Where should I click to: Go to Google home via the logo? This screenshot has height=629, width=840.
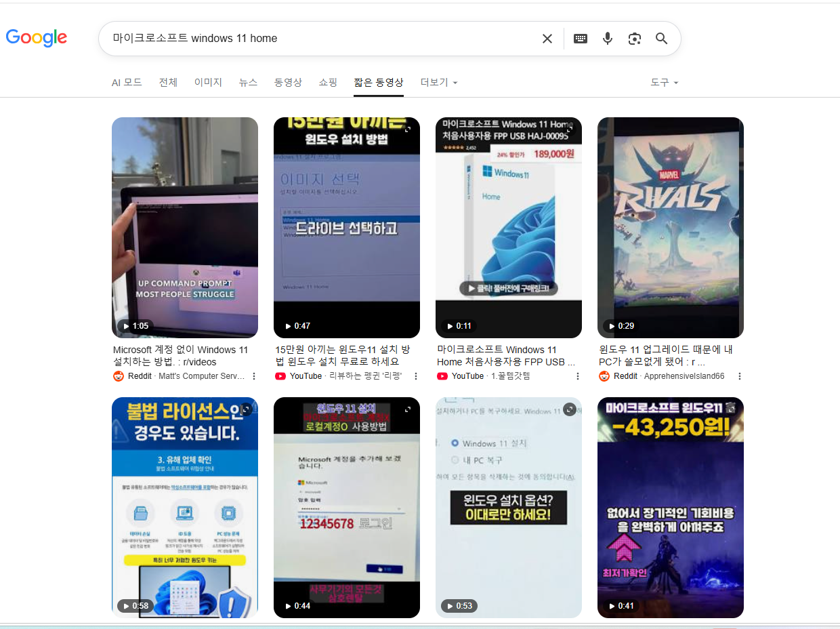click(37, 38)
